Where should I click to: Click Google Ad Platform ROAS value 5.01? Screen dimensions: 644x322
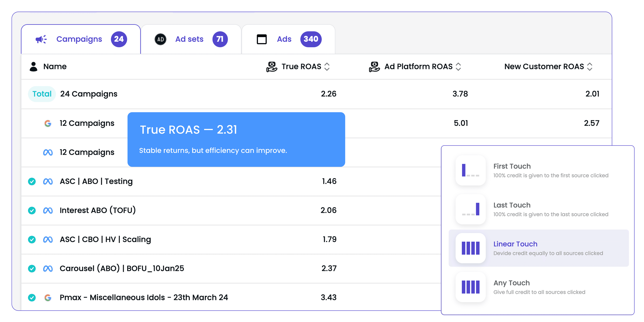pos(461,123)
